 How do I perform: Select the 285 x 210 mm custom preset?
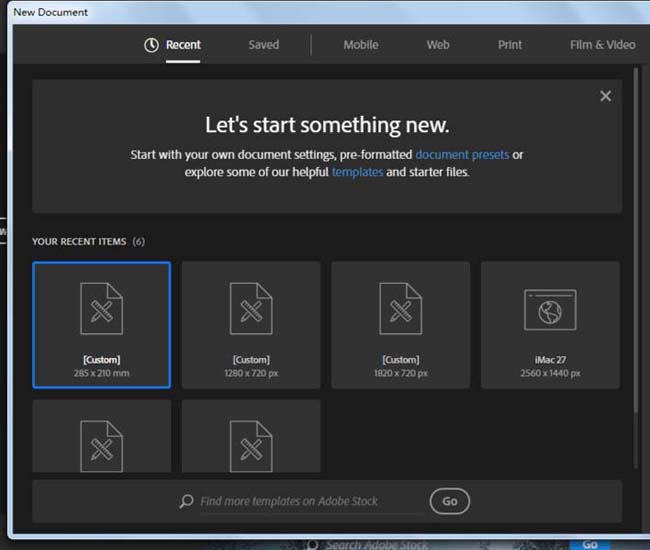(x=101, y=325)
